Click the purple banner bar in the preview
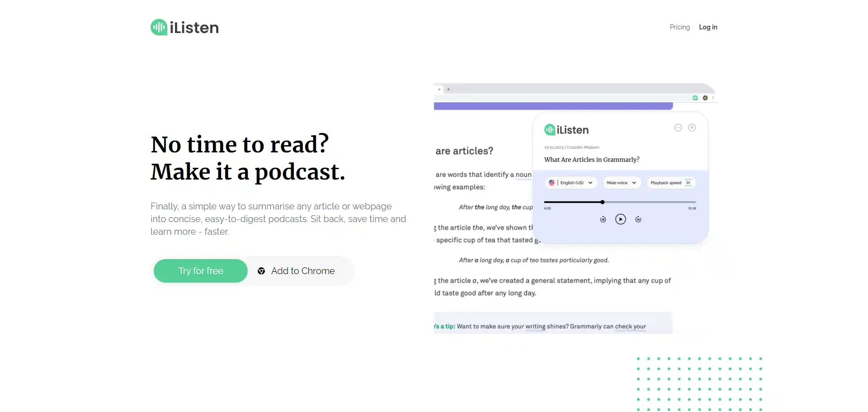The height and width of the screenshot is (412, 868). click(x=553, y=106)
